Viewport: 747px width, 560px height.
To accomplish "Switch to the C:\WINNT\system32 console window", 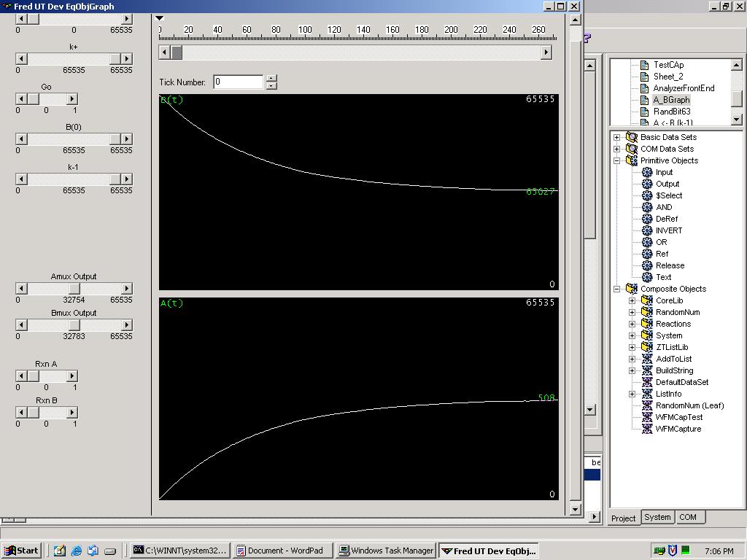I will (181, 551).
